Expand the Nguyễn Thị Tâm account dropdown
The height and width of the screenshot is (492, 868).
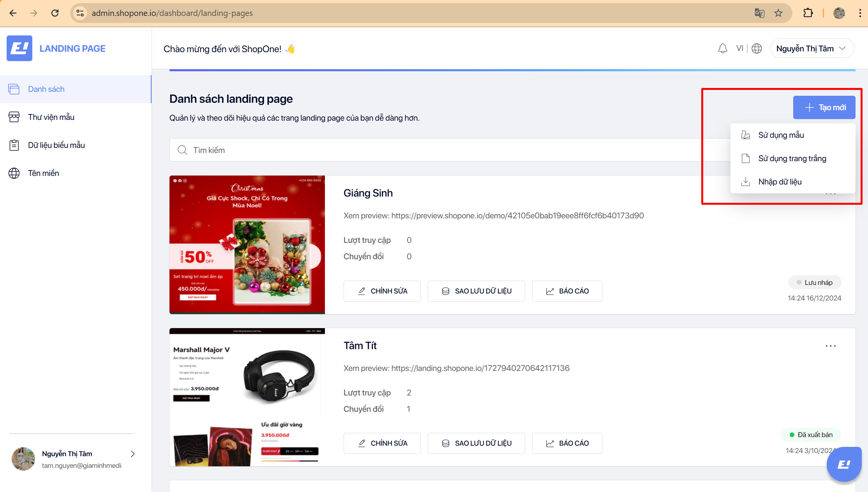click(812, 49)
